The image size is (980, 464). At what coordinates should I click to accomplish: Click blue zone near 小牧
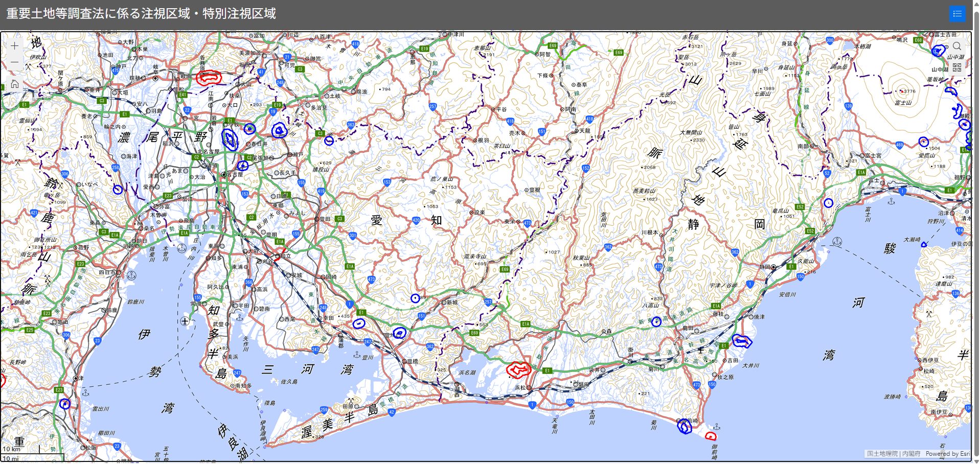[x=230, y=139]
